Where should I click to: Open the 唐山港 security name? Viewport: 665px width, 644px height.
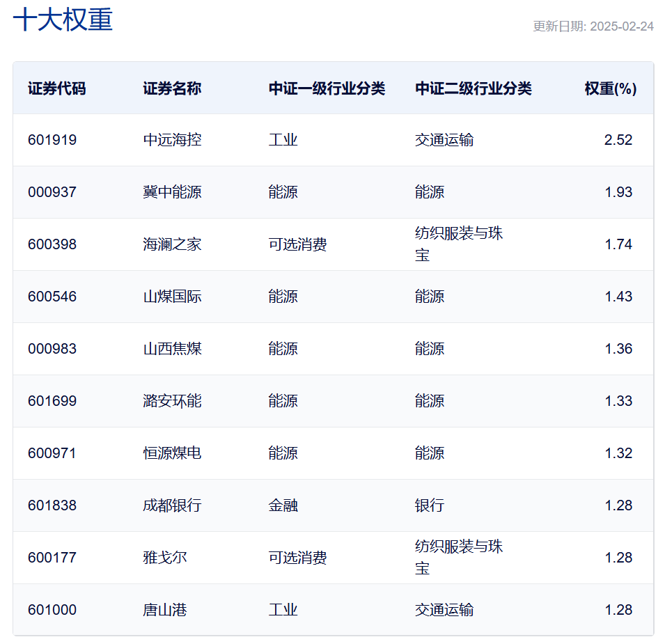[165, 610]
